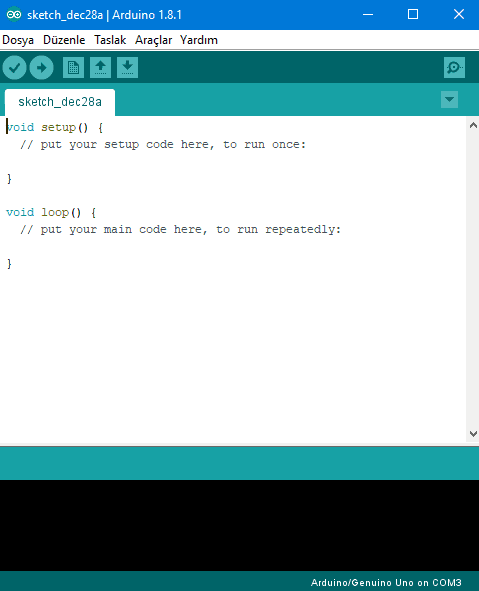Click the editor scrollbar down arrow
The image size is (479, 591).
473,433
